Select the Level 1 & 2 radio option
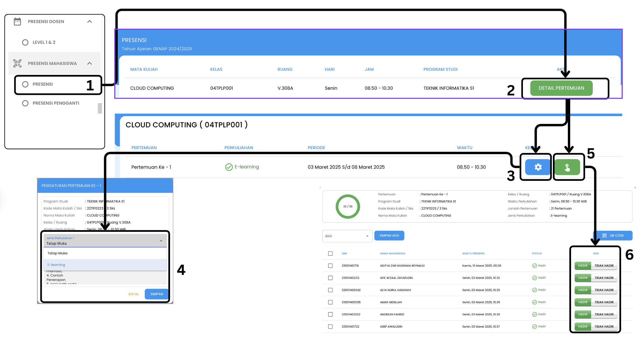The image size is (644, 338). pos(25,42)
